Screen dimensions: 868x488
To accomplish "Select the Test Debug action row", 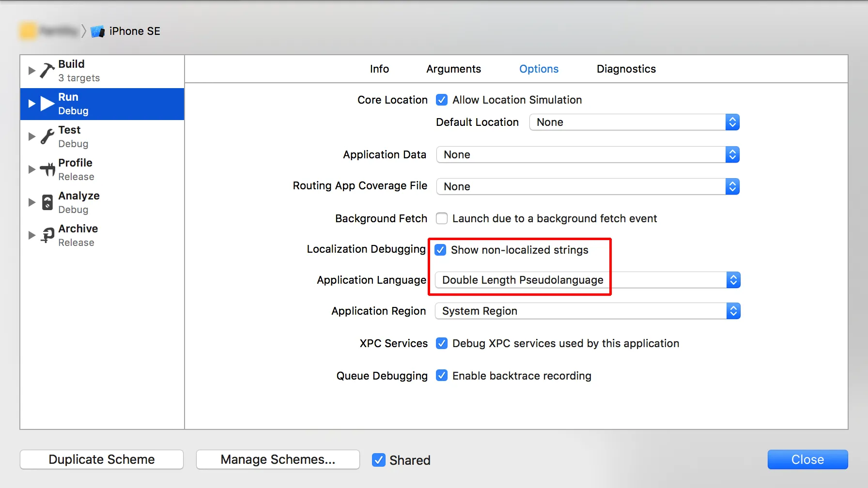I will click(102, 137).
